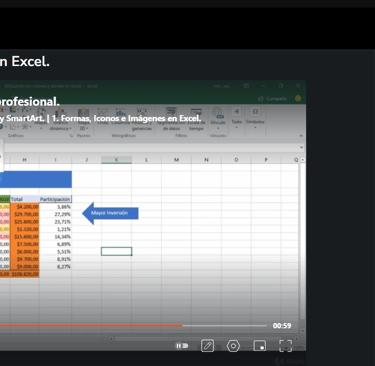Click the Excel formula bar
The height and width of the screenshot is (366, 375).
point(152,147)
